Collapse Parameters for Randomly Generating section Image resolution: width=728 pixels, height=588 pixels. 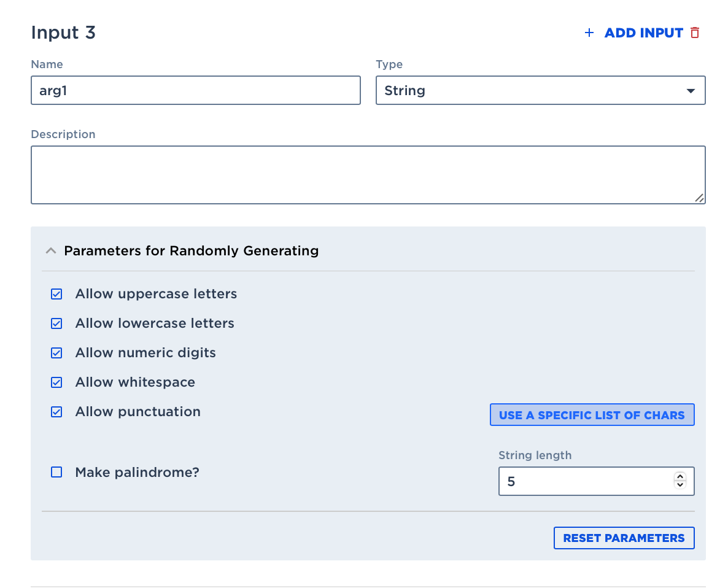pyautogui.click(x=51, y=251)
